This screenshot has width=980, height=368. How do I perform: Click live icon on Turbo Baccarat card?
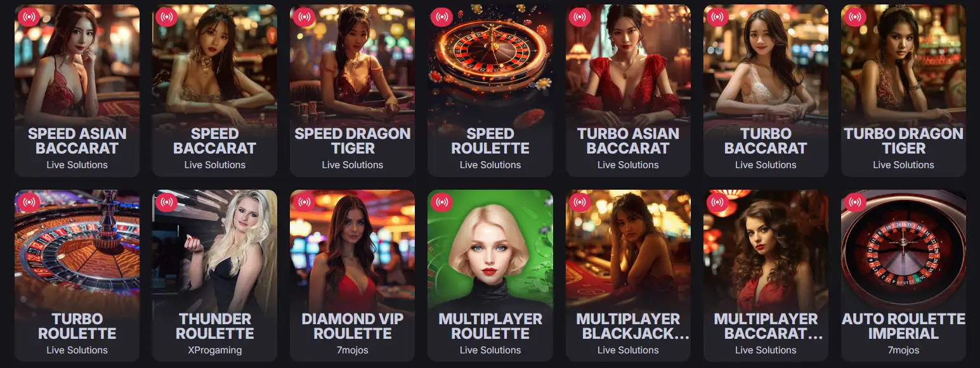(717, 17)
